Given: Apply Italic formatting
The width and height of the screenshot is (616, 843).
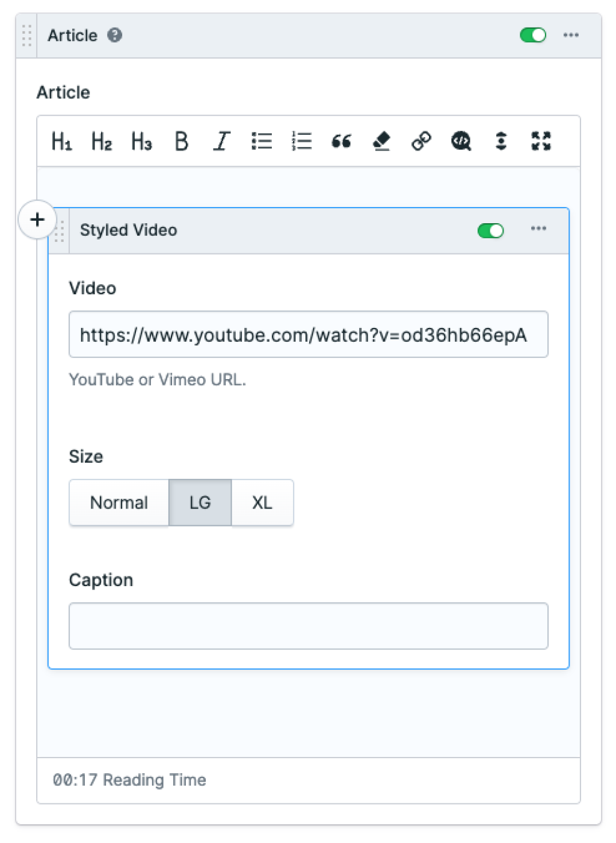Looking at the screenshot, I should 221,141.
